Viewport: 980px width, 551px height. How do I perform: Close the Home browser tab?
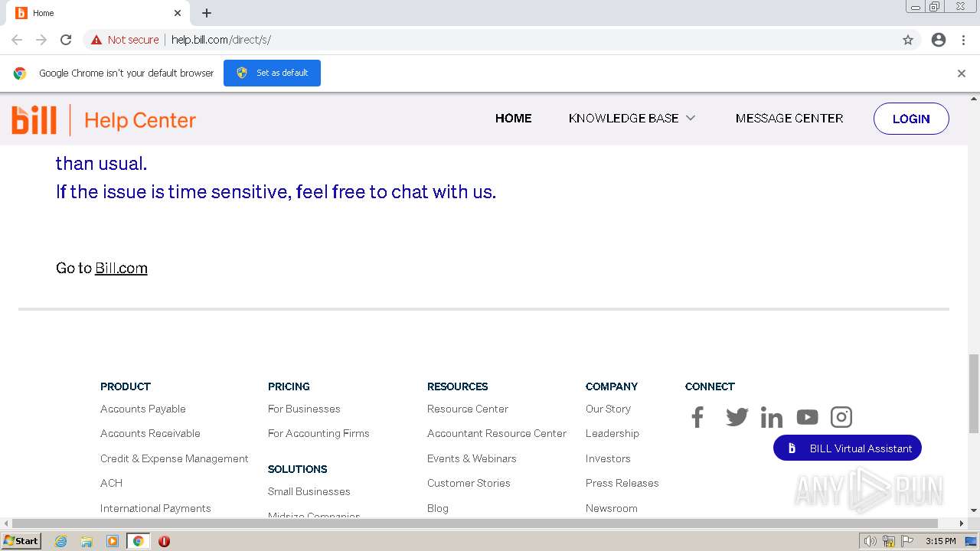pyautogui.click(x=178, y=13)
